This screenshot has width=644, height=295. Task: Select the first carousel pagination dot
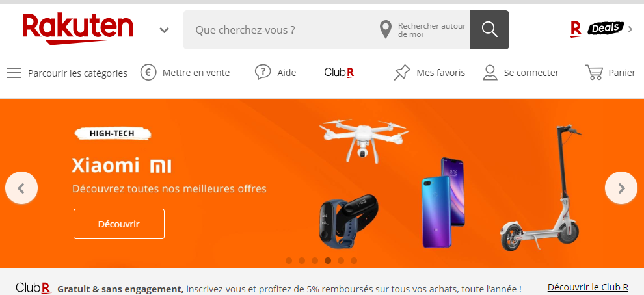click(x=289, y=261)
